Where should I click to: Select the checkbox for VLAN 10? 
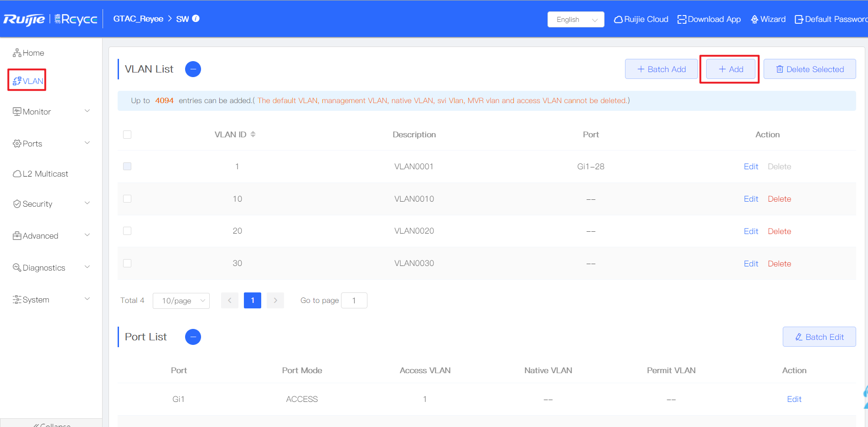(127, 199)
